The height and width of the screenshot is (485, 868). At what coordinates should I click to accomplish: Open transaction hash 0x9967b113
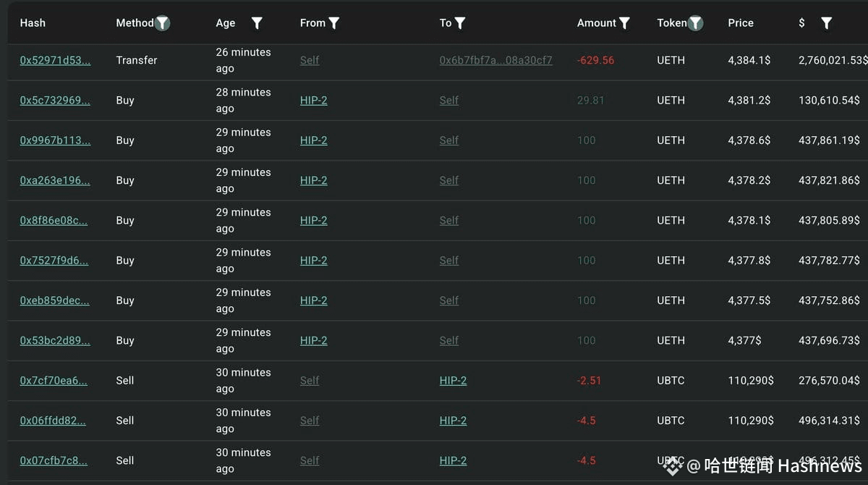[55, 140]
